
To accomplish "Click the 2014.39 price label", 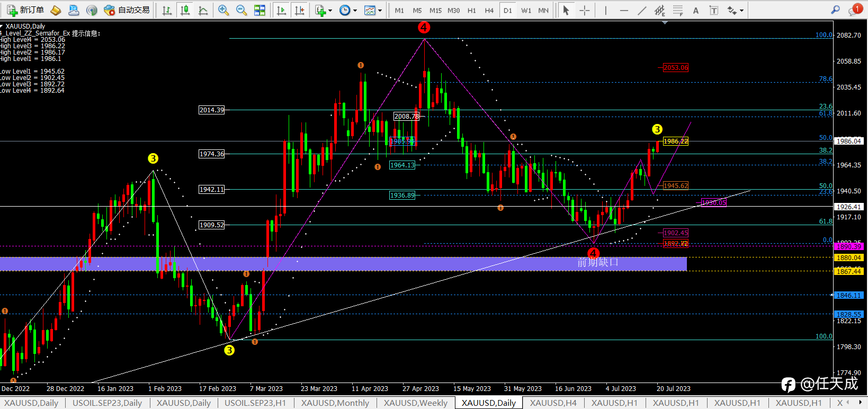I will pyautogui.click(x=211, y=110).
